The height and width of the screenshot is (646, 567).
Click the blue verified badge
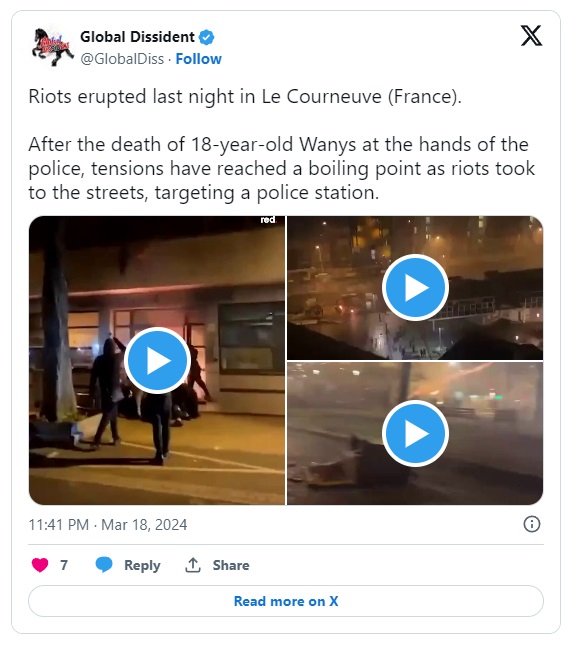tap(206, 37)
